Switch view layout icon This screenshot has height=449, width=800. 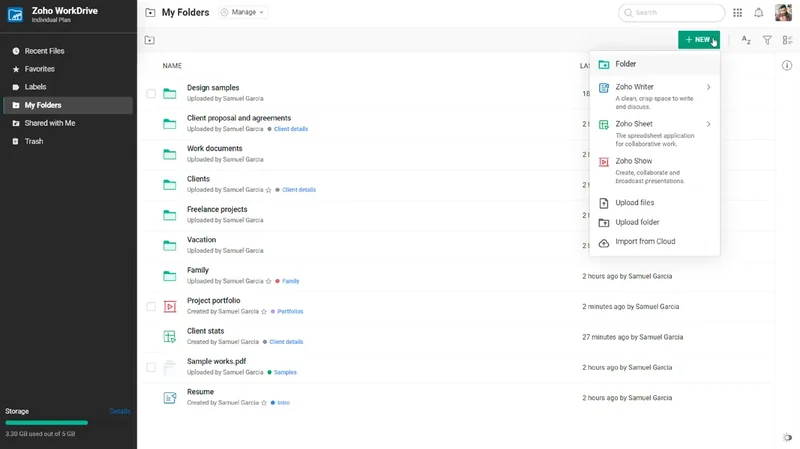tap(787, 40)
